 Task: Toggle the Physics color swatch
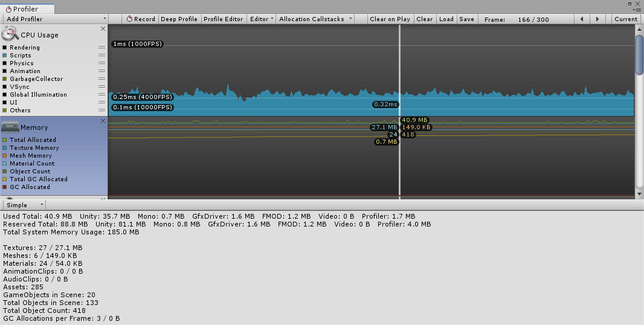tap(4, 63)
